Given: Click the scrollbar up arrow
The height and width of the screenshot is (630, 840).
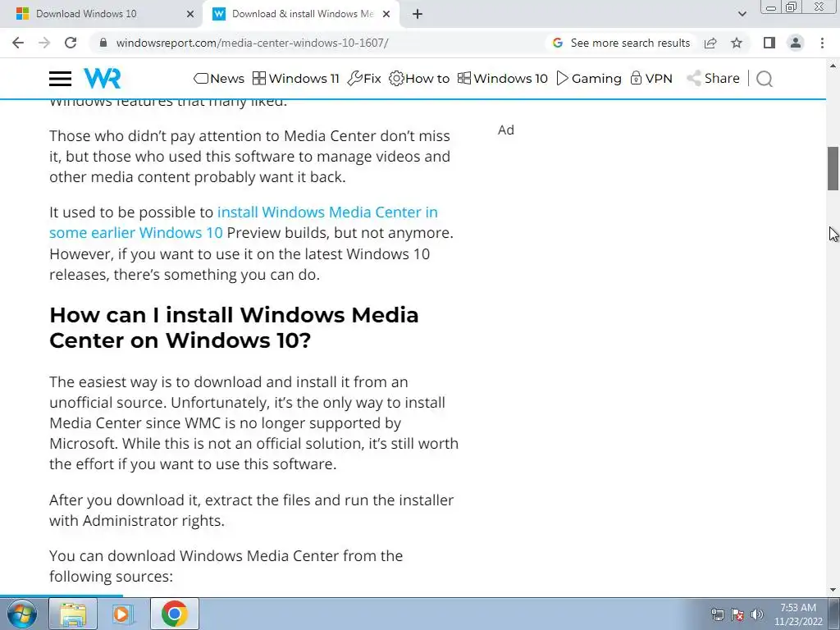Looking at the screenshot, I should pos(833,66).
